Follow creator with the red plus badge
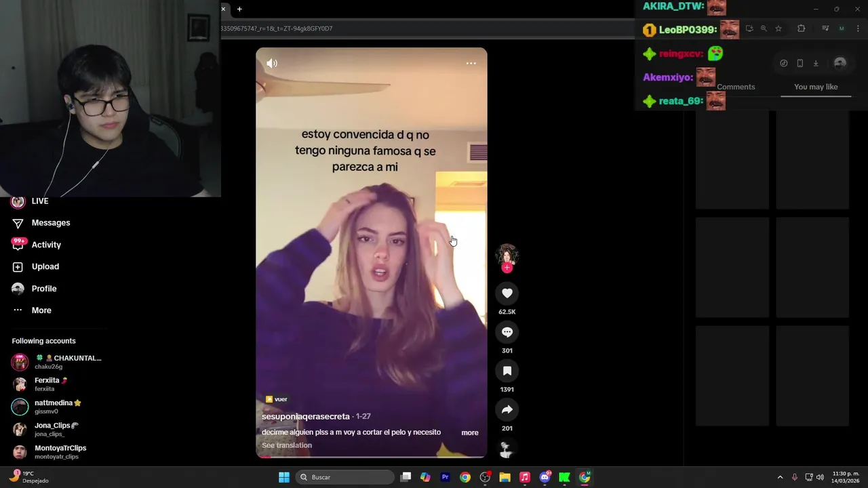 tap(507, 268)
